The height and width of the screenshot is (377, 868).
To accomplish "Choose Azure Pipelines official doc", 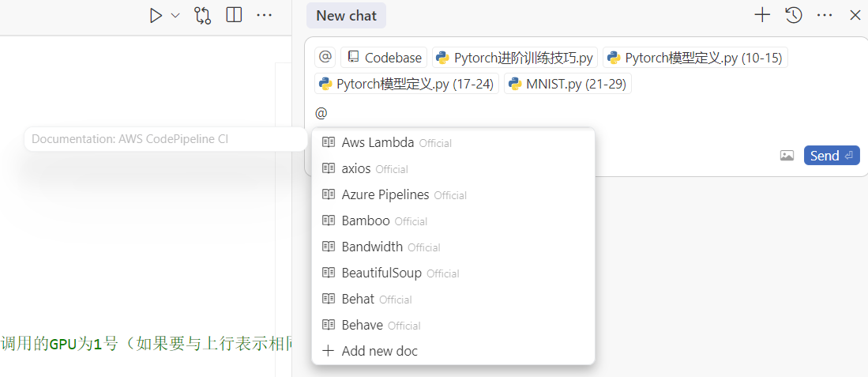I will click(385, 194).
